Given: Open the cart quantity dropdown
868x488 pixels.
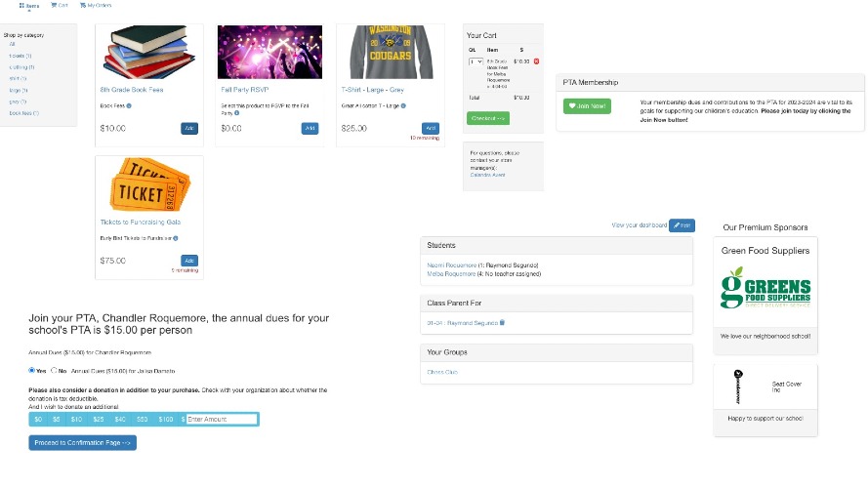Looking at the screenshot, I should click(475, 61).
